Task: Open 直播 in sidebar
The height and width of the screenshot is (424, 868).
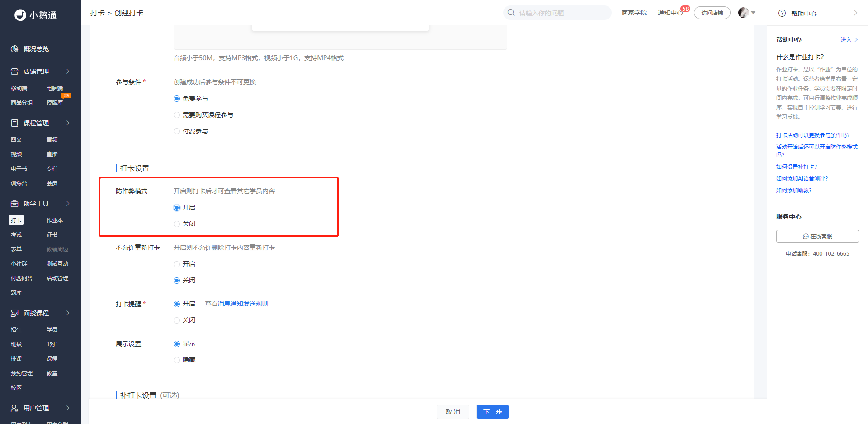Action: coord(52,154)
